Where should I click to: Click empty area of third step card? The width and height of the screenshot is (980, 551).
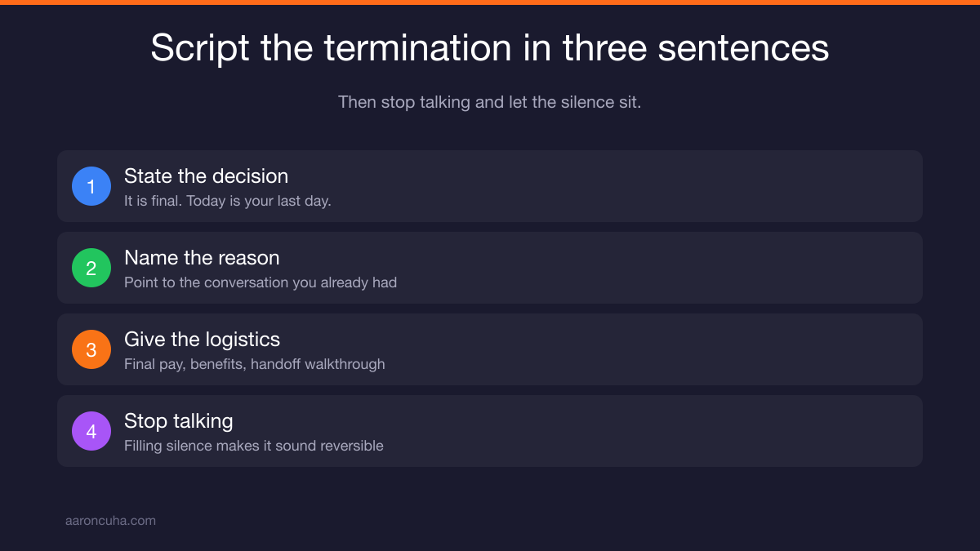pos(653,349)
